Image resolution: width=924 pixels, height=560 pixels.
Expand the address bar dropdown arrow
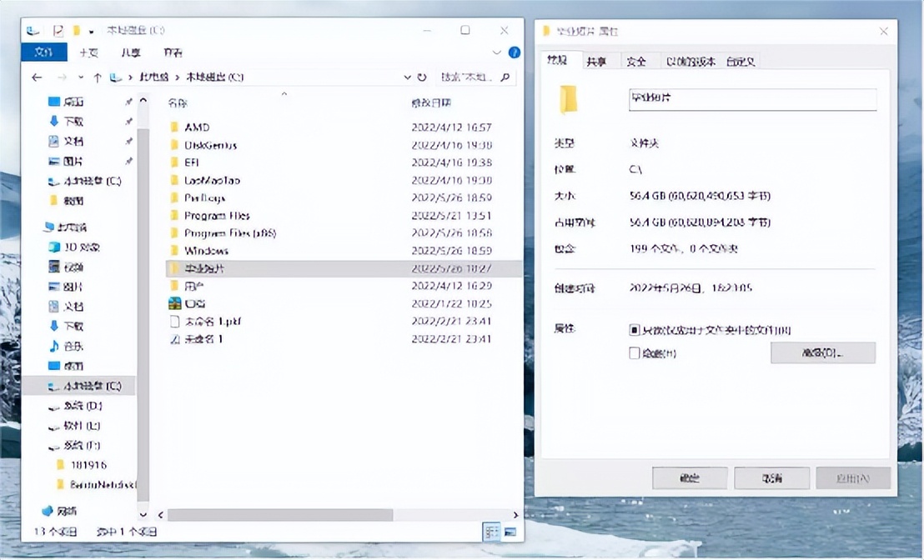pyautogui.click(x=407, y=77)
